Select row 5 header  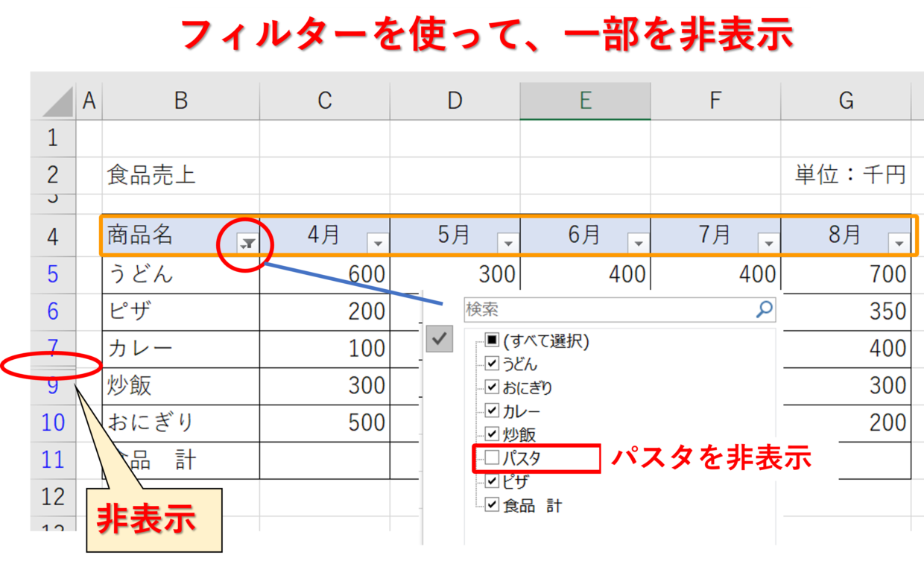point(52,274)
